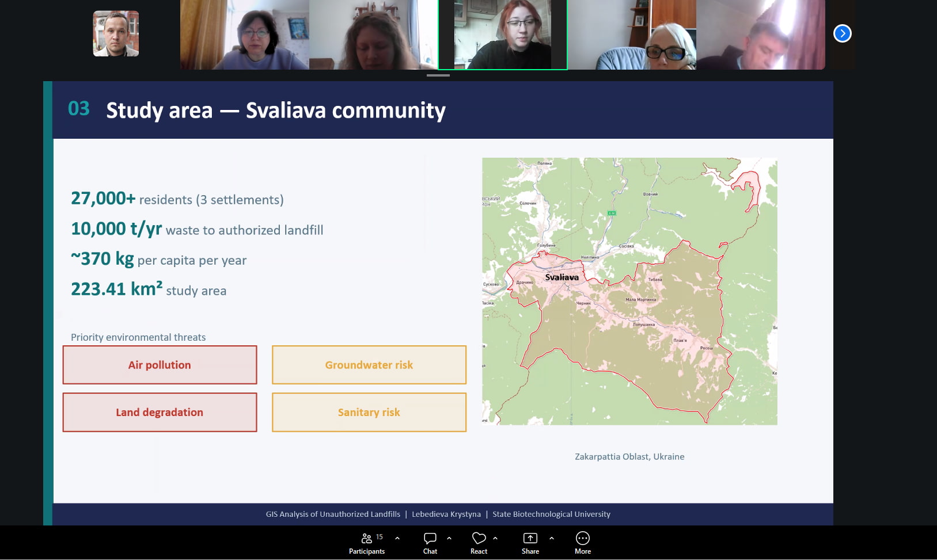Click the Svaliava label on the map
This screenshot has height=560, width=937.
point(562,277)
